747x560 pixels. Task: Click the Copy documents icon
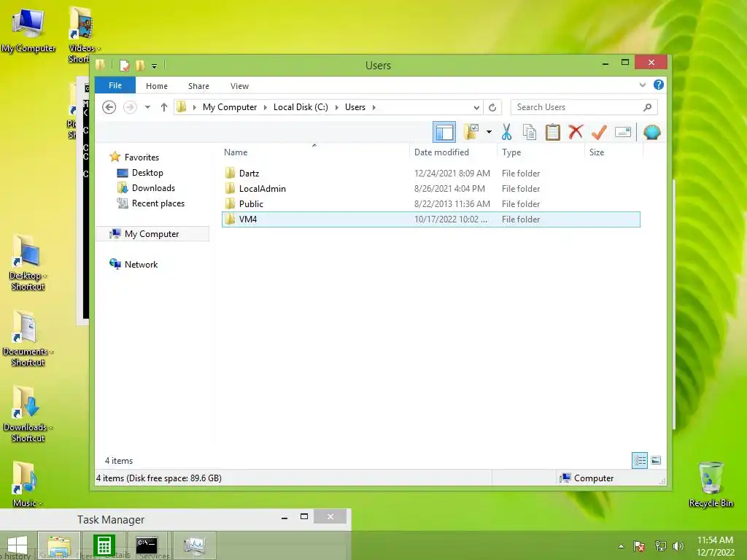coord(530,132)
